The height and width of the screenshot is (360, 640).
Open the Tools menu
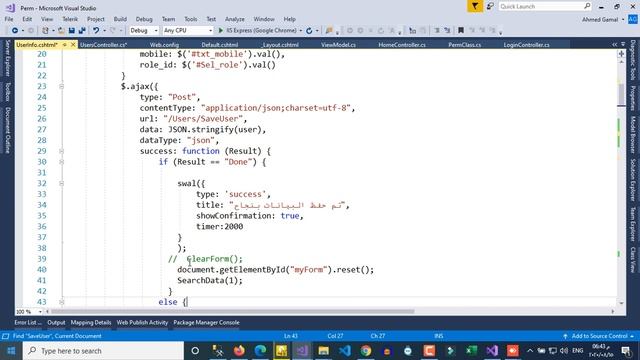click(x=191, y=19)
